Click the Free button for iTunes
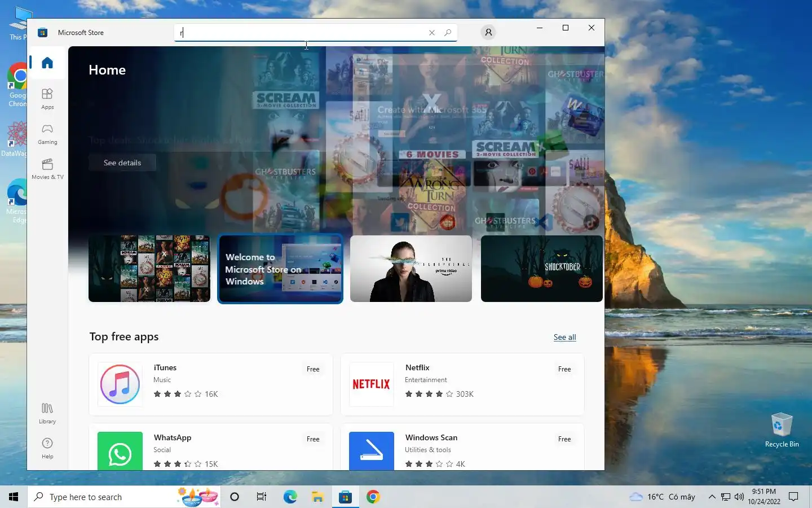Image resolution: width=812 pixels, height=508 pixels. [313, 369]
